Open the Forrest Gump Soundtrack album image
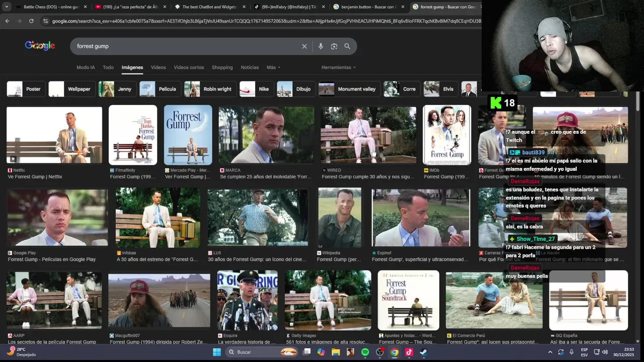This screenshot has width=644, height=362. coord(408,301)
